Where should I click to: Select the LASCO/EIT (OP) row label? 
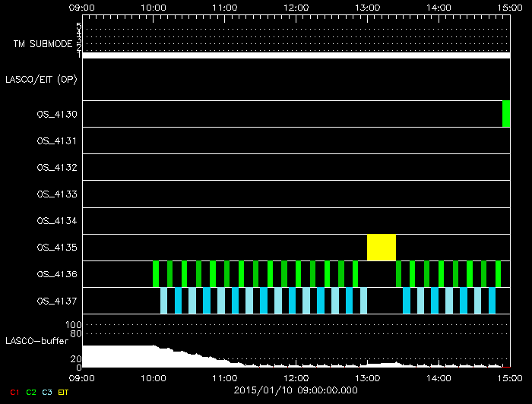[41, 79]
